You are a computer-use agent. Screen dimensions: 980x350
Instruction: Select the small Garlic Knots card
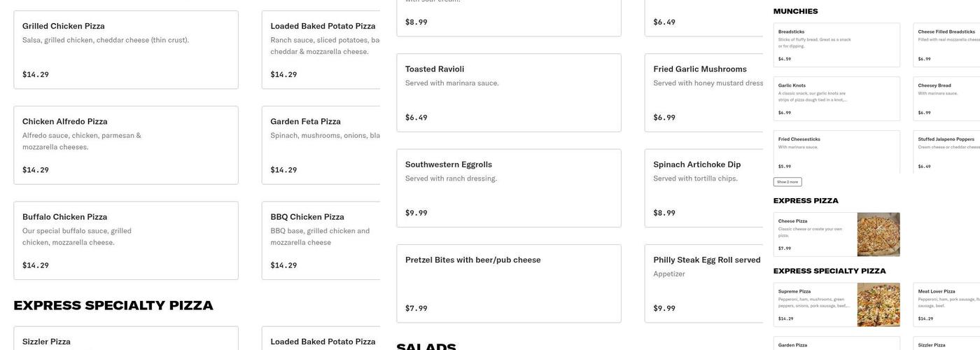tap(836, 99)
